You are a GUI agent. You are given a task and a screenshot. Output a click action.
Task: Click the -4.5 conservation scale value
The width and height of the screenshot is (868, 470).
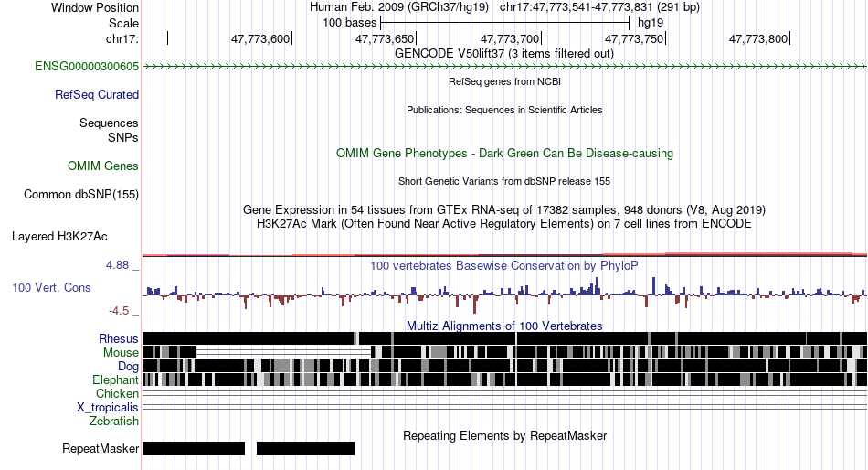click(119, 311)
